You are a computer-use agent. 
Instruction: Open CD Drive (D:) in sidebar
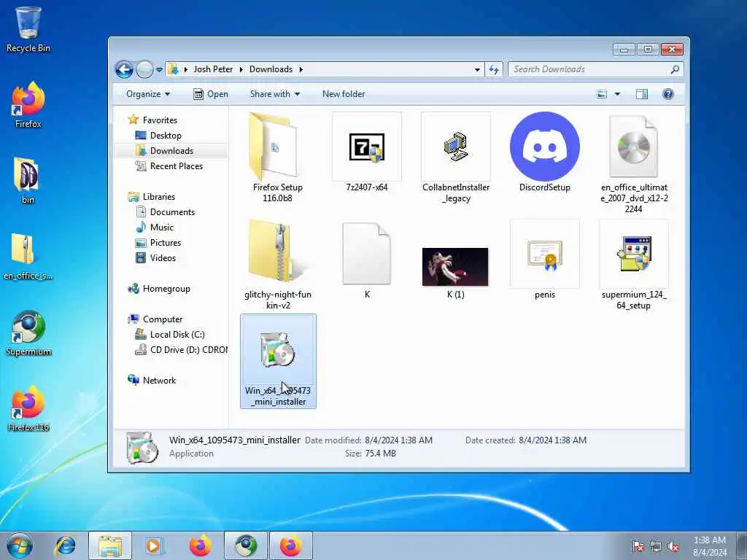pos(188,349)
